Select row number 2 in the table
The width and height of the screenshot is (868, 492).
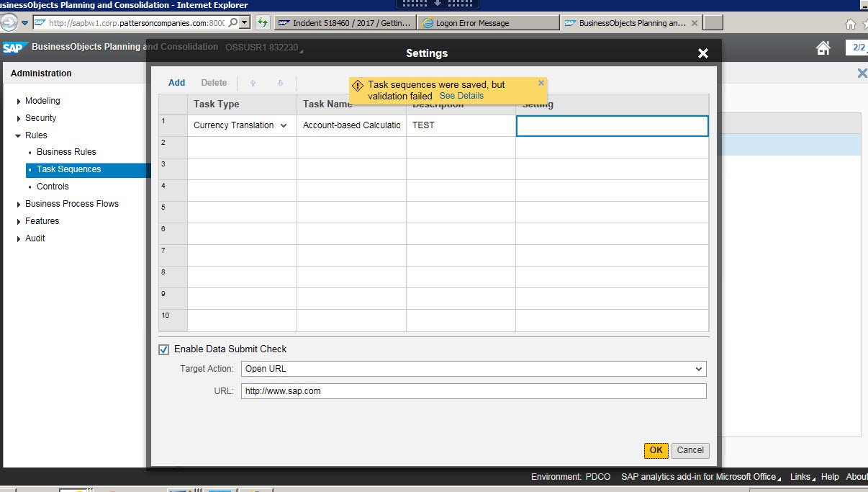coord(173,147)
